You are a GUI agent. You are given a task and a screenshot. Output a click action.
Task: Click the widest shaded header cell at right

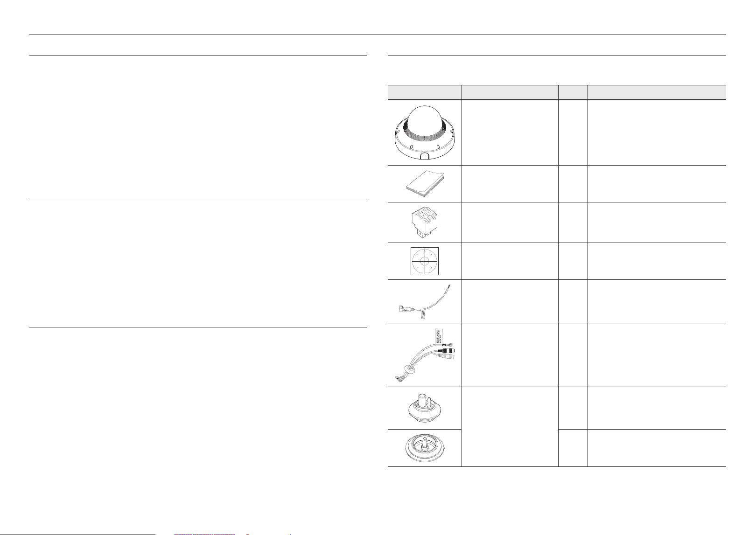point(657,92)
